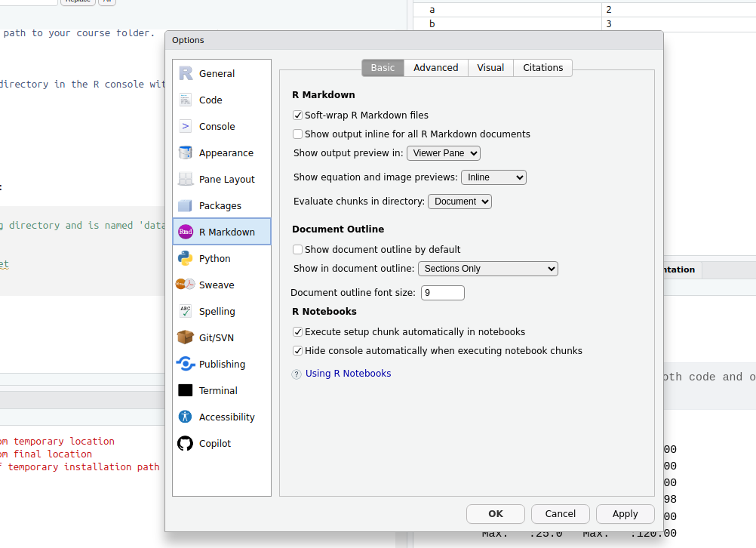Open Using R Notebooks help link
Image resolution: width=756 pixels, height=548 pixels.
point(348,374)
